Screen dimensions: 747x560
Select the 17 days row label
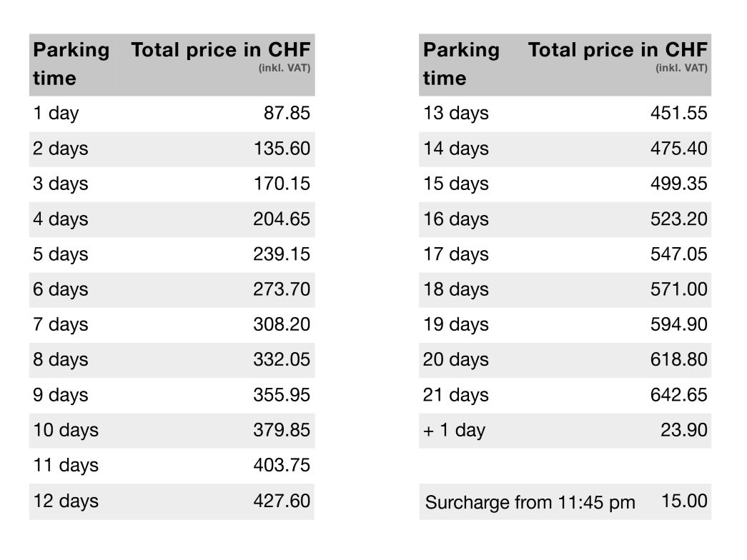point(456,254)
